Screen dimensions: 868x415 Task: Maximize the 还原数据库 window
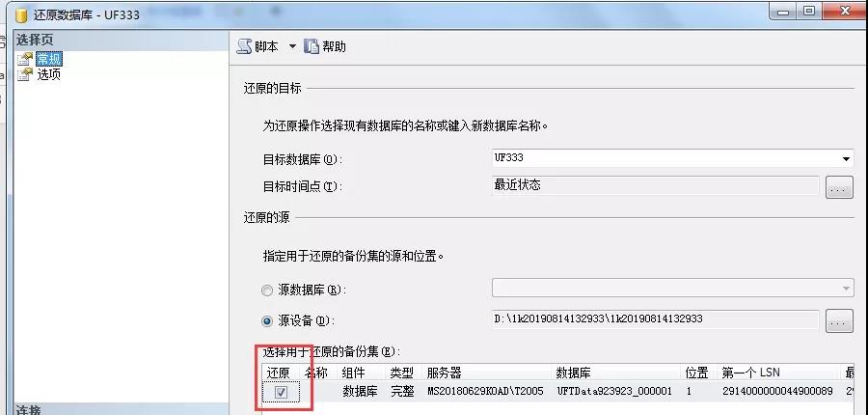click(809, 10)
